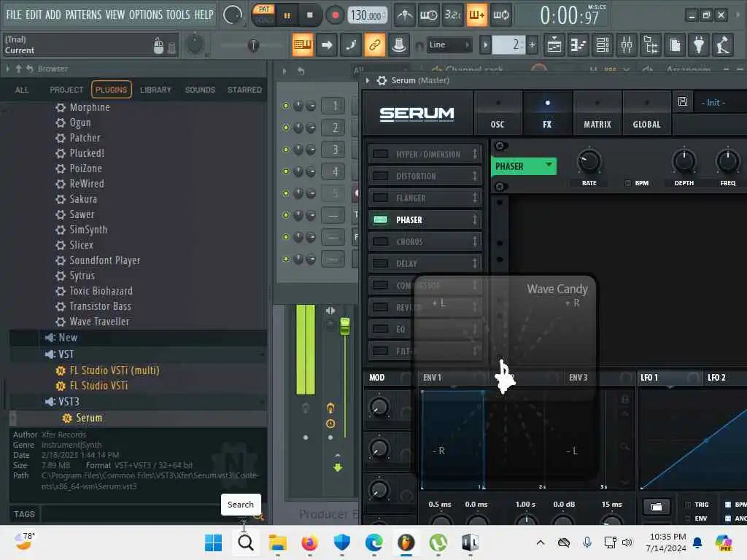The height and width of the screenshot is (560, 747).
Task: Toggle the metronome icon
Action: pos(405,15)
